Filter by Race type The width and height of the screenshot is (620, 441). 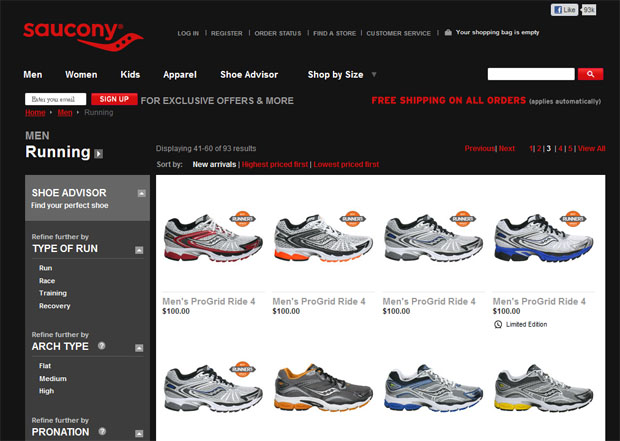(x=47, y=280)
